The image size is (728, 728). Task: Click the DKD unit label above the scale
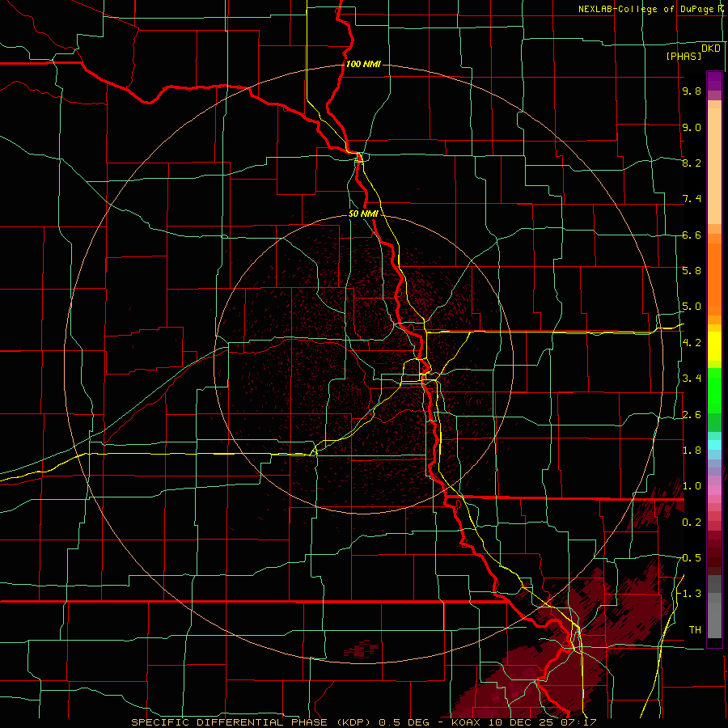click(x=711, y=49)
